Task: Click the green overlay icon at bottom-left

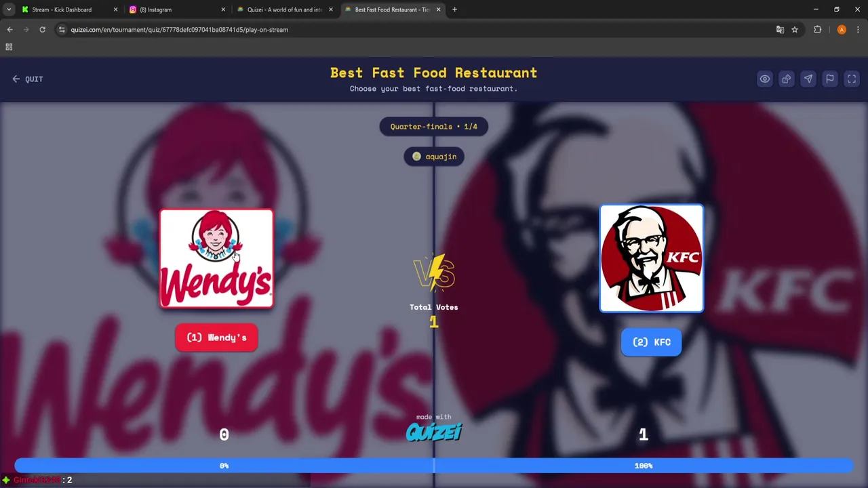Action: pos(6,480)
